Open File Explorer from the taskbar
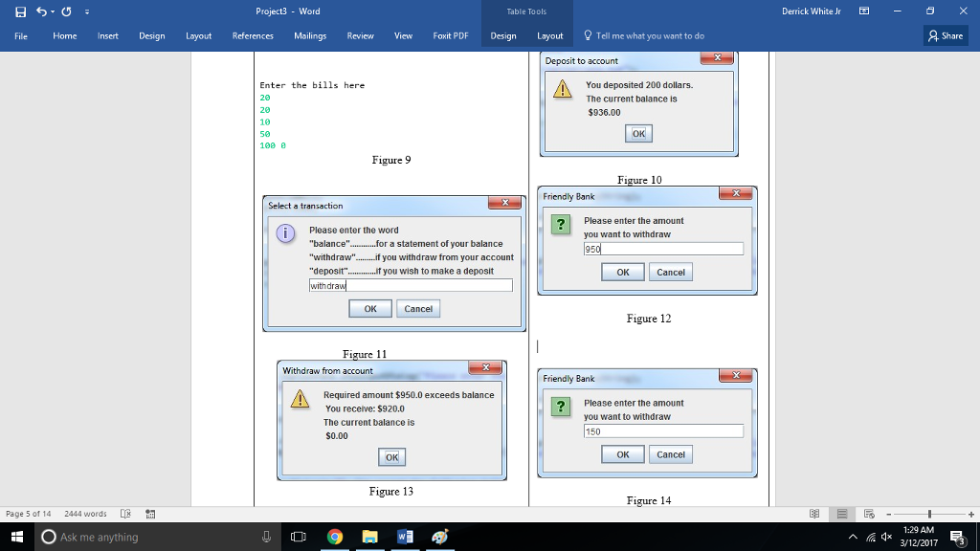This screenshot has width=980, height=551. click(x=369, y=537)
